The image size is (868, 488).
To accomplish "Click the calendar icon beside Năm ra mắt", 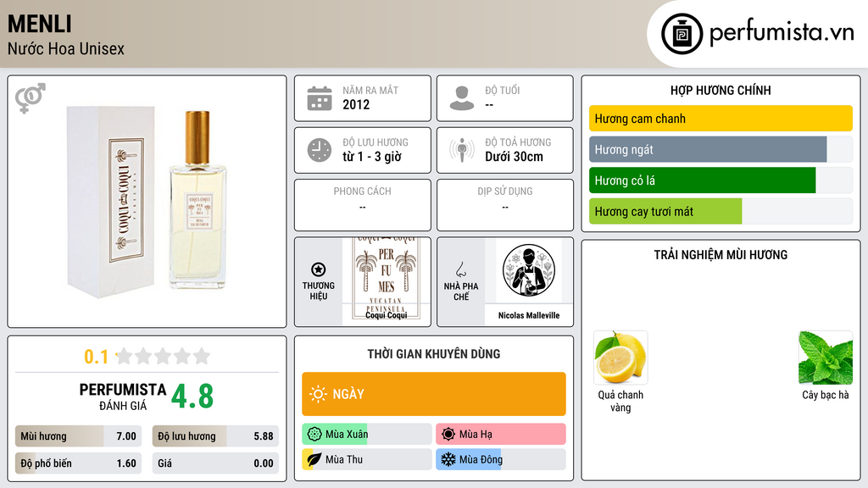I will pos(320,98).
